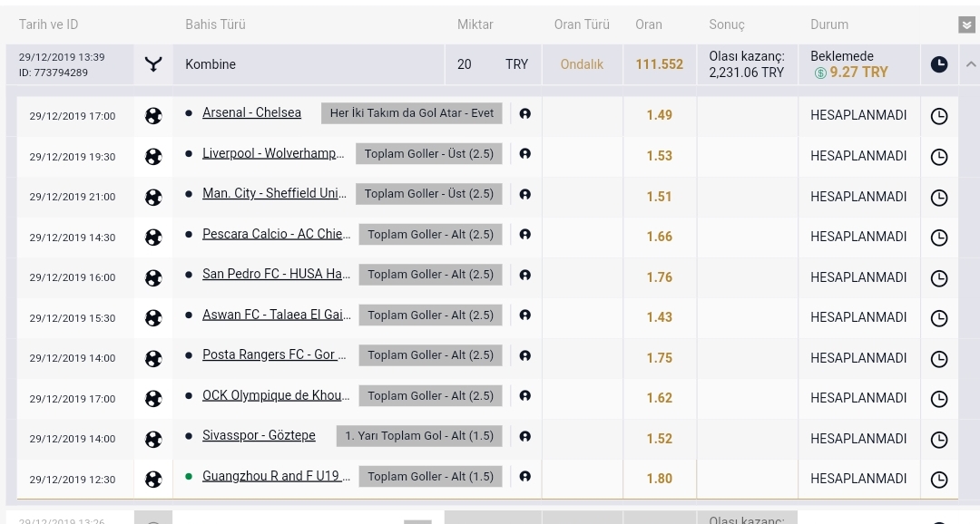980x524 pixels.
Task: Click the clock status icon for Guangzhou row
Action: click(939, 479)
